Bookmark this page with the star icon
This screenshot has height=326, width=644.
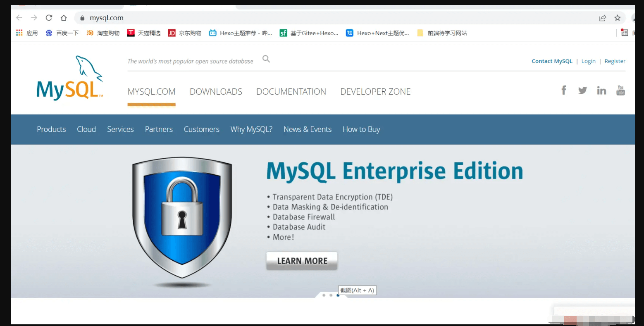(617, 18)
